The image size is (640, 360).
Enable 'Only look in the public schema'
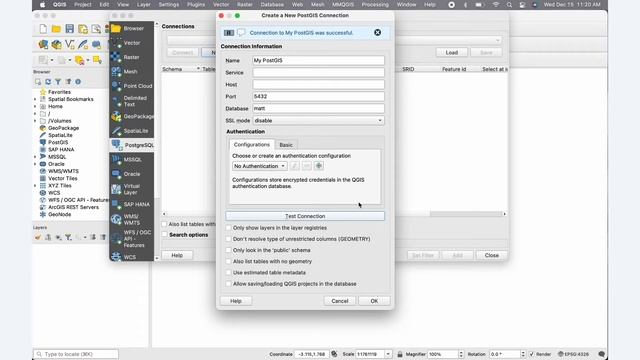tap(229, 250)
